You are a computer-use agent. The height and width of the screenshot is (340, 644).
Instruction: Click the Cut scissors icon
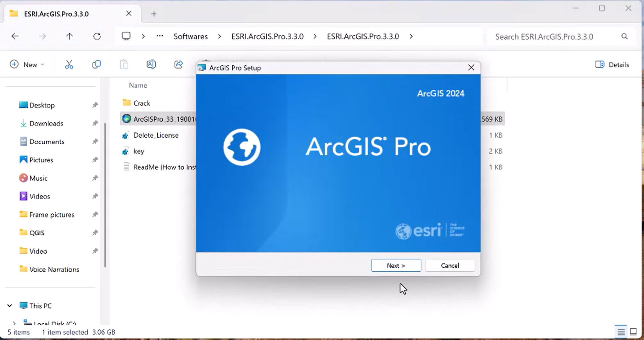click(69, 65)
